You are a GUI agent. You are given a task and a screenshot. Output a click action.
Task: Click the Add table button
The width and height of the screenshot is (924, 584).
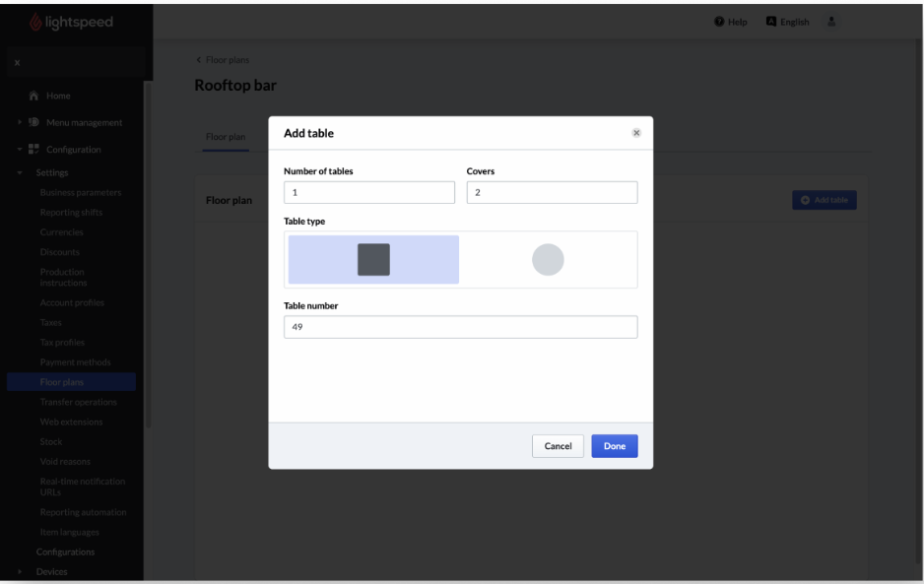pos(825,200)
